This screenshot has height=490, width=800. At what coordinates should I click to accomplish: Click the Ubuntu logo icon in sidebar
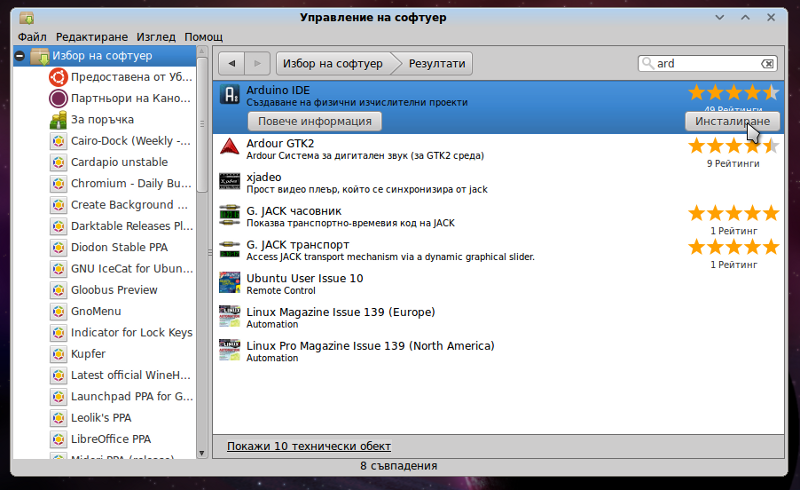point(58,77)
